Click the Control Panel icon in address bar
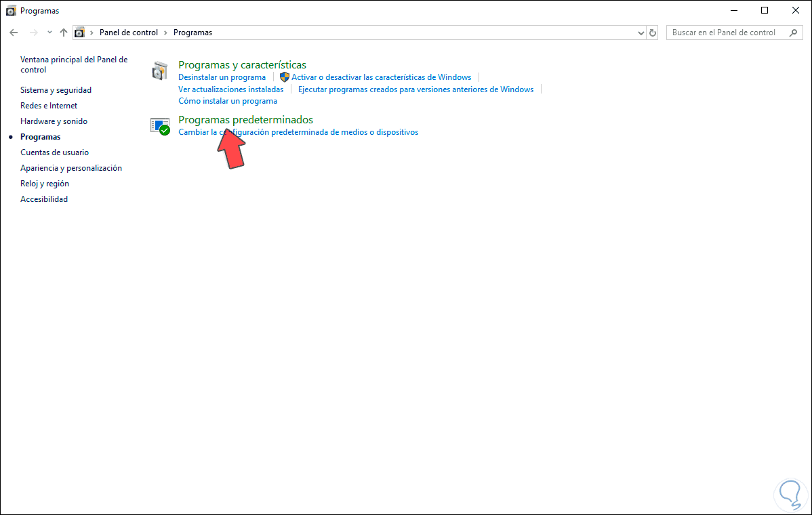Image resolution: width=812 pixels, height=515 pixels. [x=79, y=33]
